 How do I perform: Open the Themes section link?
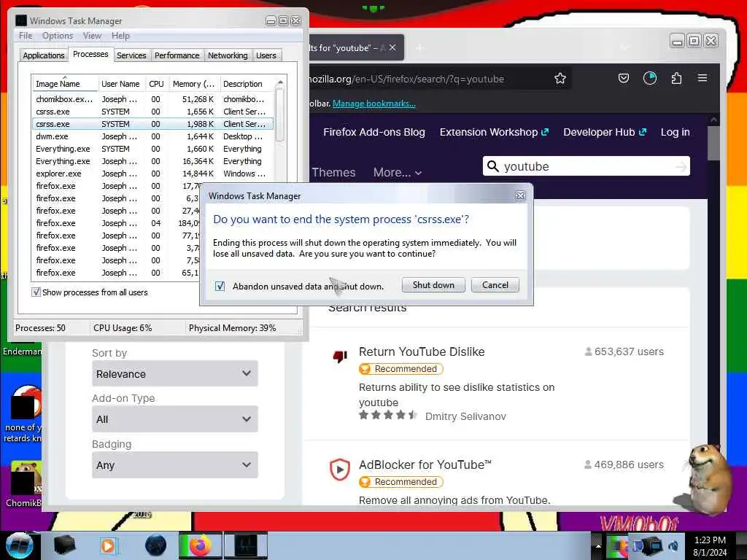pyautogui.click(x=333, y=172)
